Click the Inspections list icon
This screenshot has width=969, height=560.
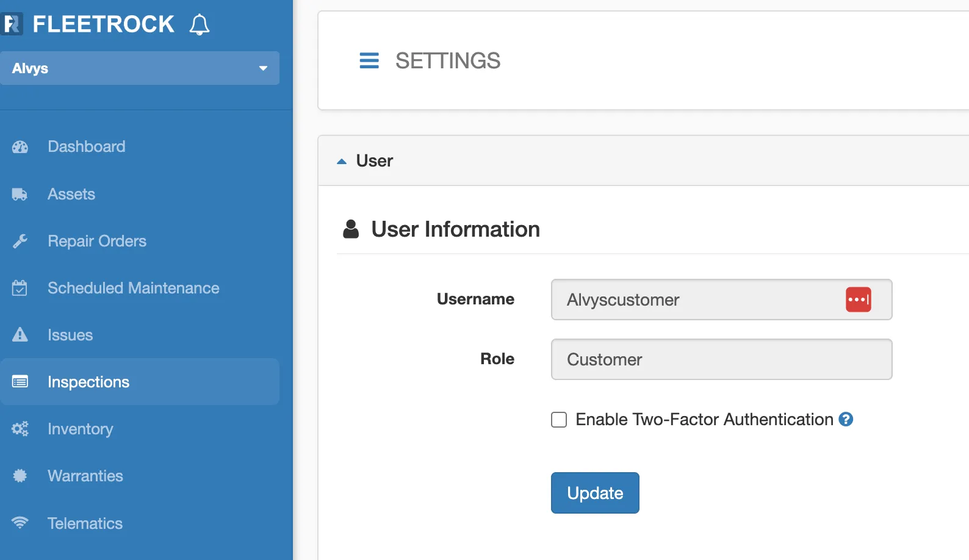point(20,382)
